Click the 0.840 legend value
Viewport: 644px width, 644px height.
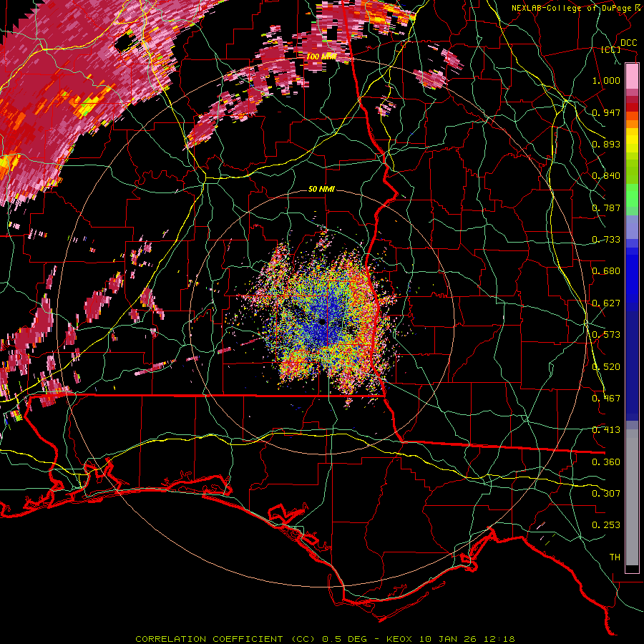(606, 176)
